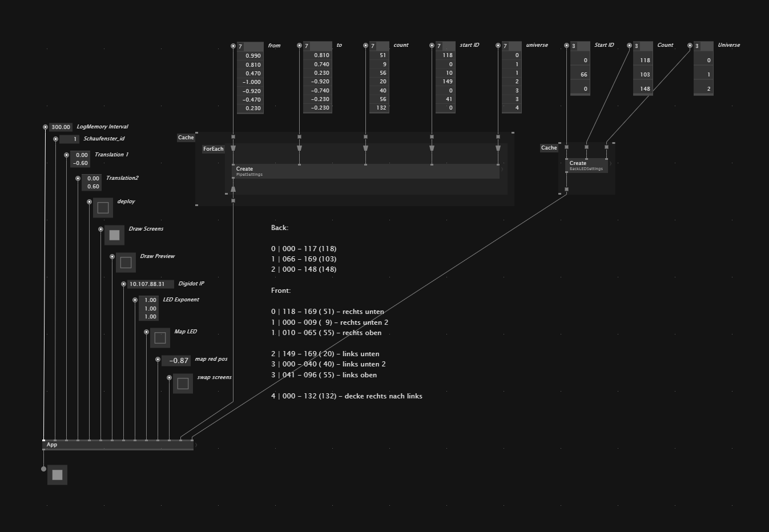The height and width of the screenshot is (532, 769).
Task: Select the ForEach region label
Action: (x=213, y=149)
